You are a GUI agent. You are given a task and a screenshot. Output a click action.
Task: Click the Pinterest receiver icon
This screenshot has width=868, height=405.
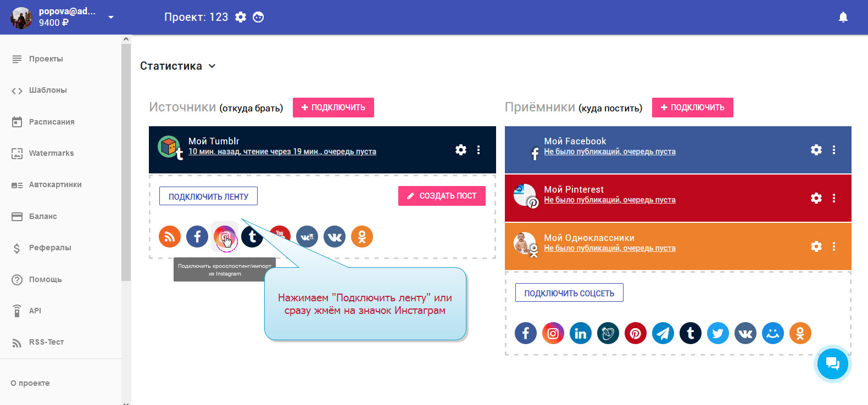pos(636,333)
